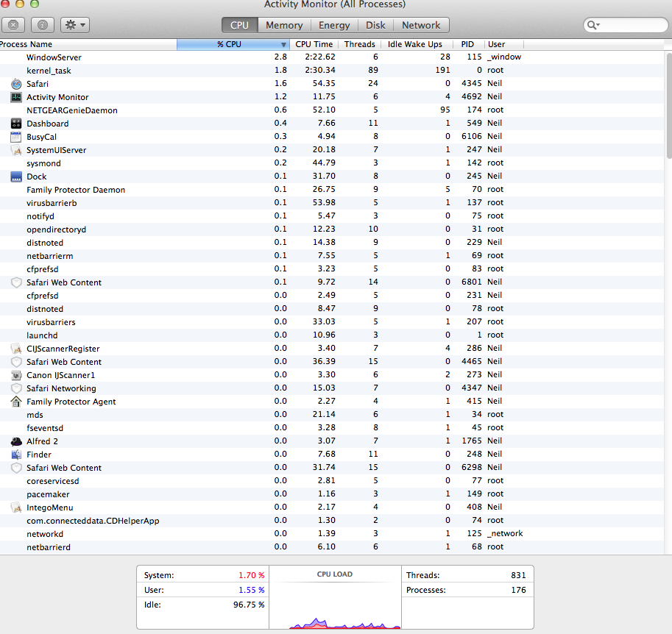Viewport: 672px width, 634px height.
Task: Click the Finder face icon
Action: tap(16, 455)
